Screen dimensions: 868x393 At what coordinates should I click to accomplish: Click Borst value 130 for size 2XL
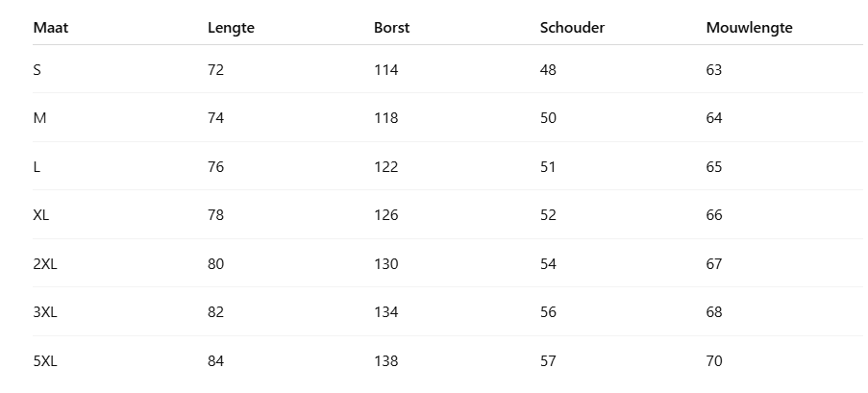[x=385, y=264]
